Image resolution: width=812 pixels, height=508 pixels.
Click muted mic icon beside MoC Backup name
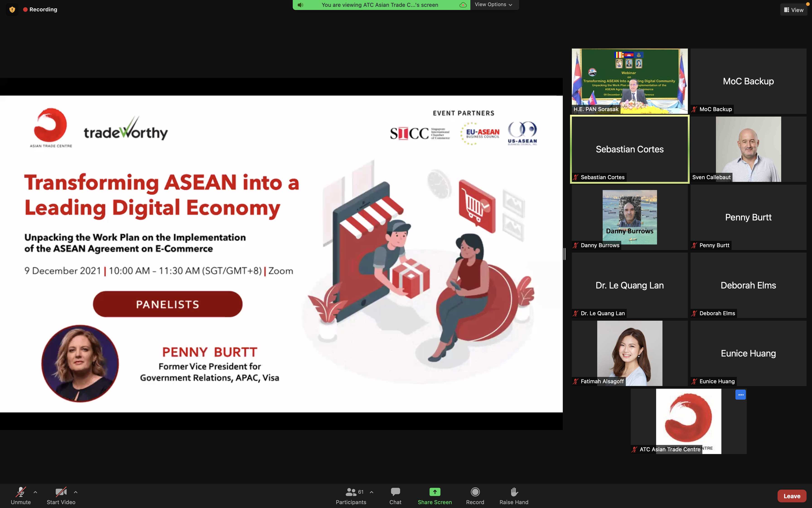tap(694, 109)
